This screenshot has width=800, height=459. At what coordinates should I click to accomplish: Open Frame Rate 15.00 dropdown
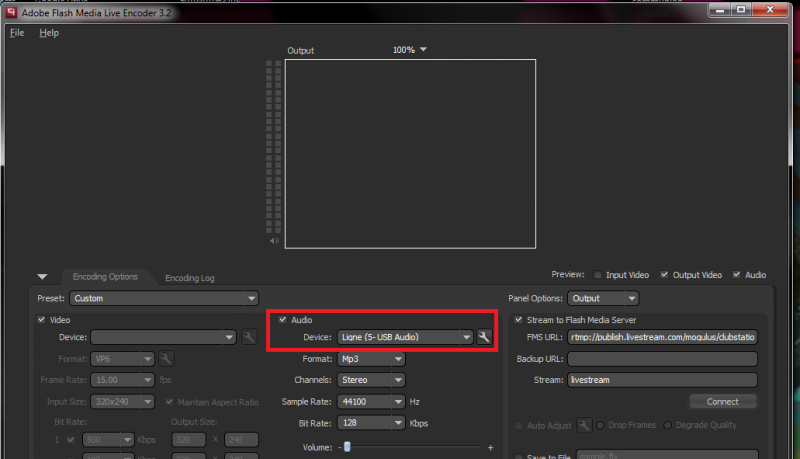point(122,380)
